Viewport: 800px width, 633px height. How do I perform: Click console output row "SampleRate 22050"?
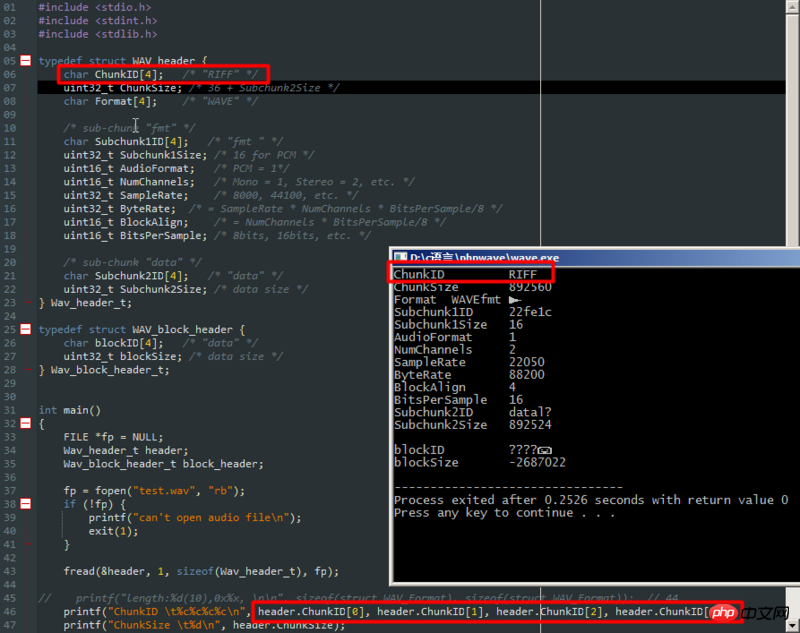point(469,362)
